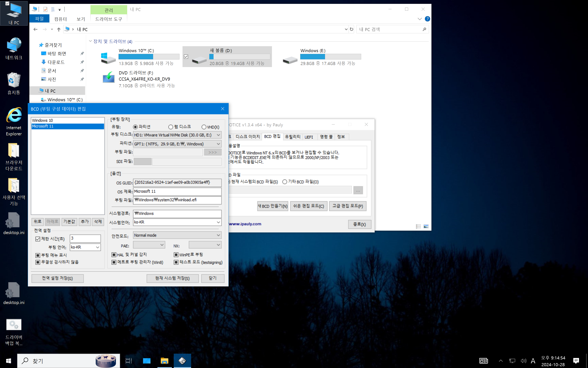
Task: Select the upper desktop.ini file icon
Action: tap(14, 223)
